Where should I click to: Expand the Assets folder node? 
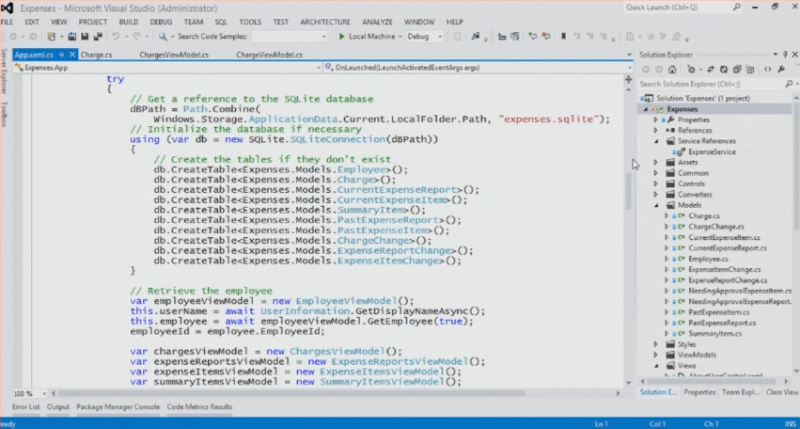[x=656, y=162]
